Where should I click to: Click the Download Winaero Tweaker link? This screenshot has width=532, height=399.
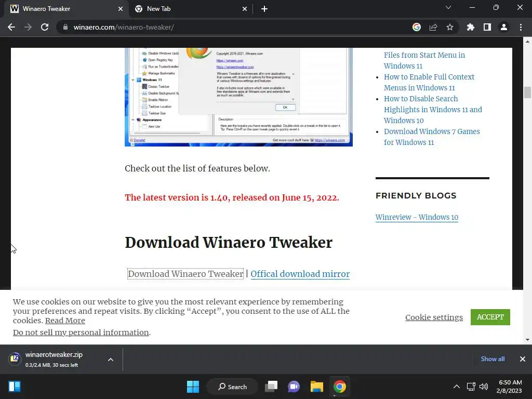[x=185, y=274]
